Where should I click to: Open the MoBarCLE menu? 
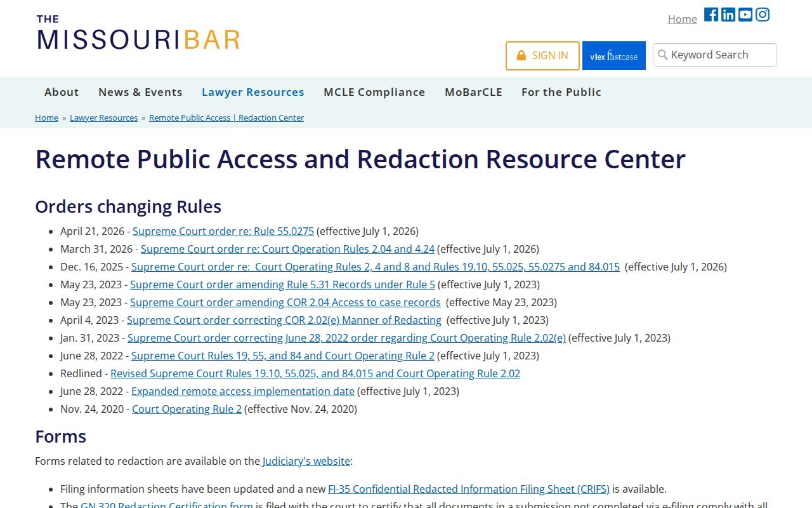coord(473,92)
